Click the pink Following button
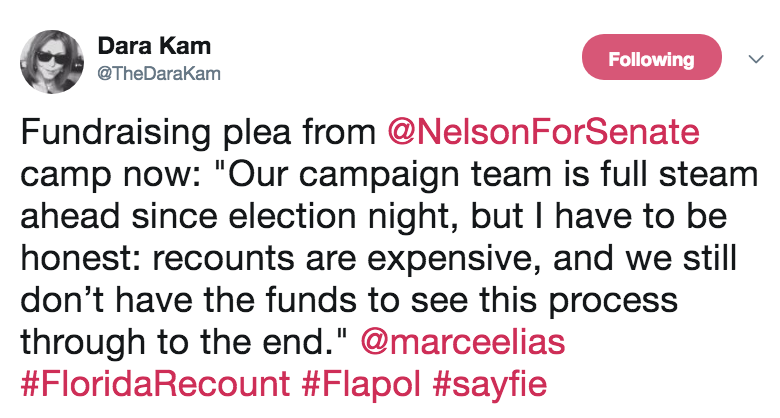Screen dimensions: 780x418 652,57
